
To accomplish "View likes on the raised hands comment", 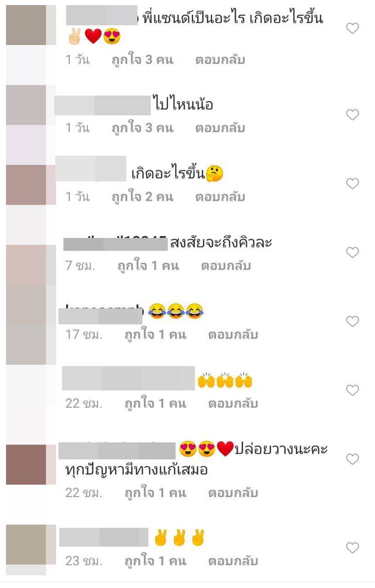I will (155, 404).
